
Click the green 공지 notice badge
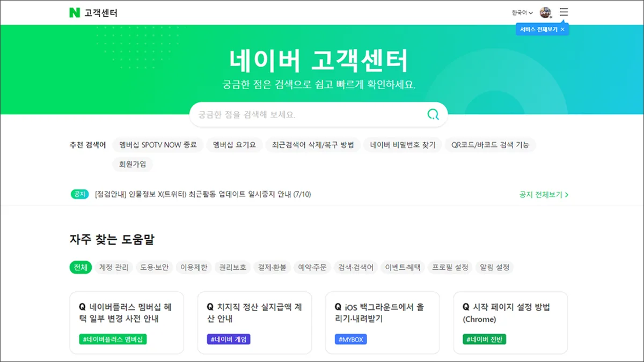(x=79, y=194)
